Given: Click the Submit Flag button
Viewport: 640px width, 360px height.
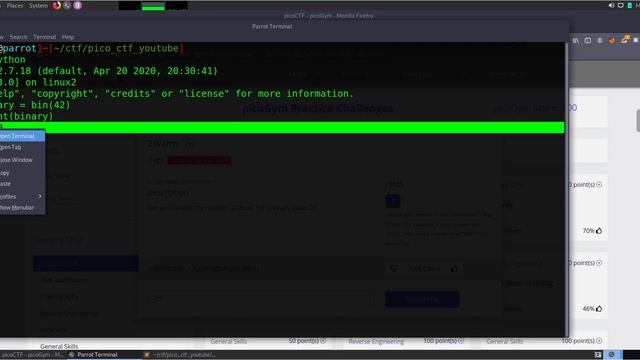Looking at the screenshot, I should point(422,299).
